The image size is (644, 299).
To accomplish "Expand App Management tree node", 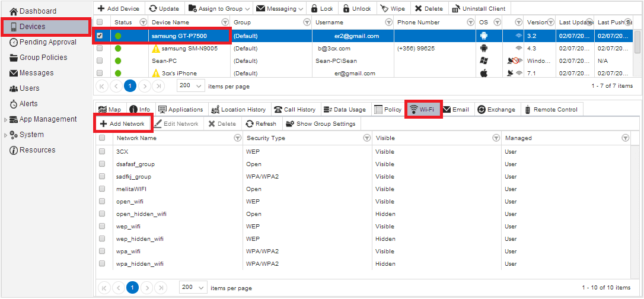I will [x=5, y=119].
